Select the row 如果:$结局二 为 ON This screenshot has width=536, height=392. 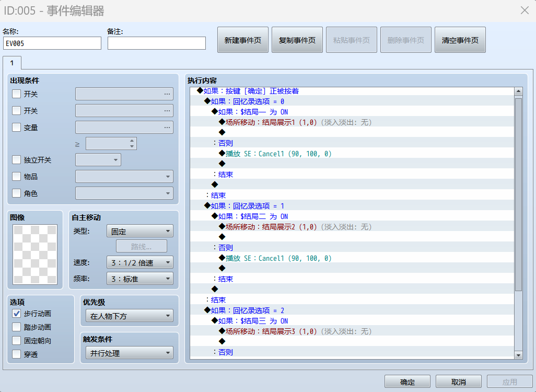[x=352, y=216]
